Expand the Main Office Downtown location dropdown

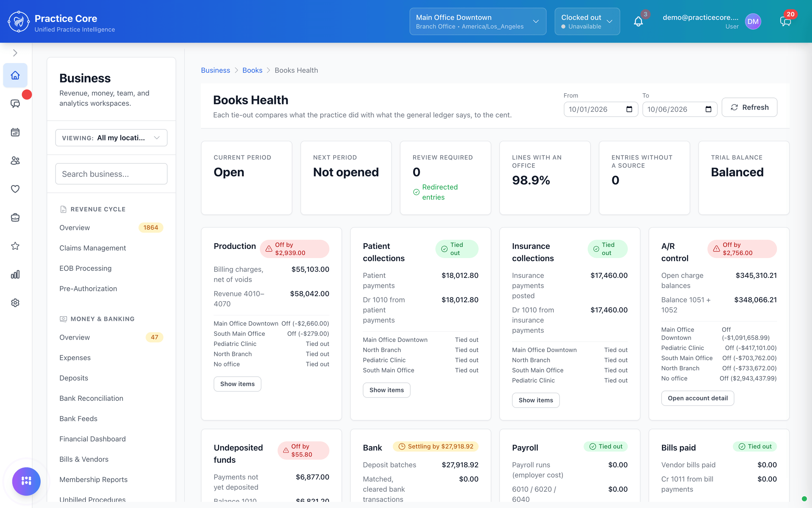click(x=477, y=21)
